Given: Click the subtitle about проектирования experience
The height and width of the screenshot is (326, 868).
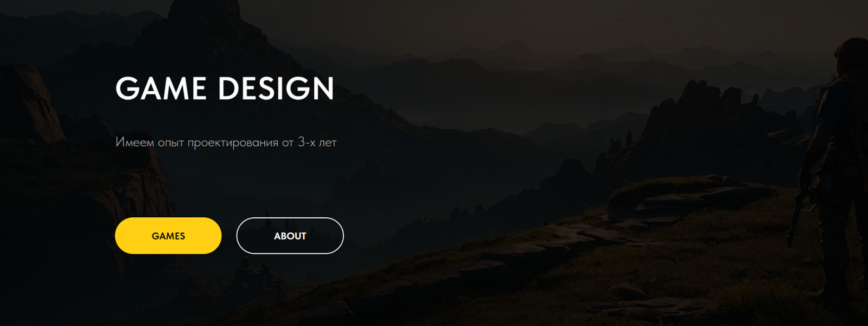Looking at the screenshot, I should [x=226, y=143].
